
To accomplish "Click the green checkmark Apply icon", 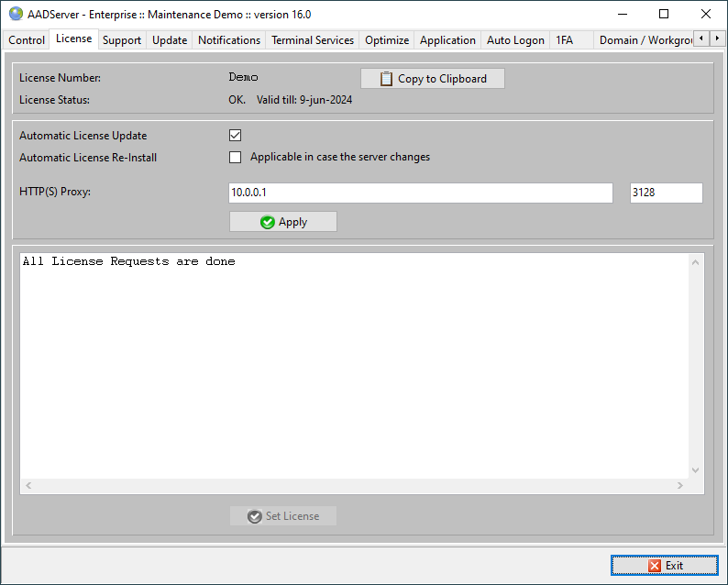I will coord(268,222).
